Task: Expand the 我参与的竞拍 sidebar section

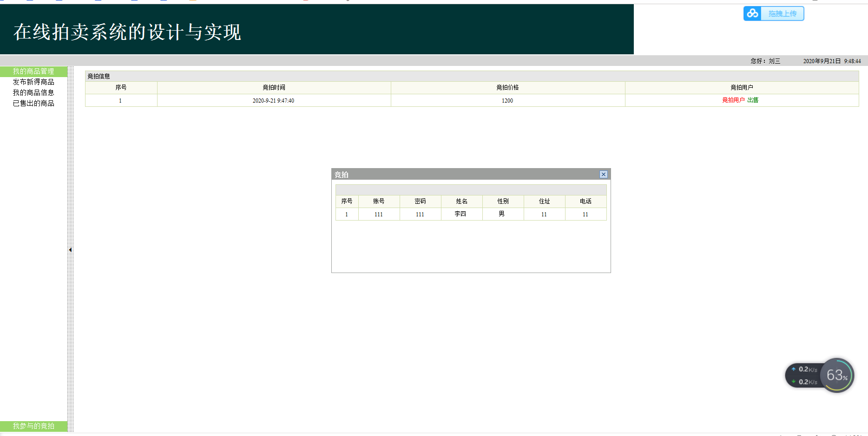Action: point(33,426)
